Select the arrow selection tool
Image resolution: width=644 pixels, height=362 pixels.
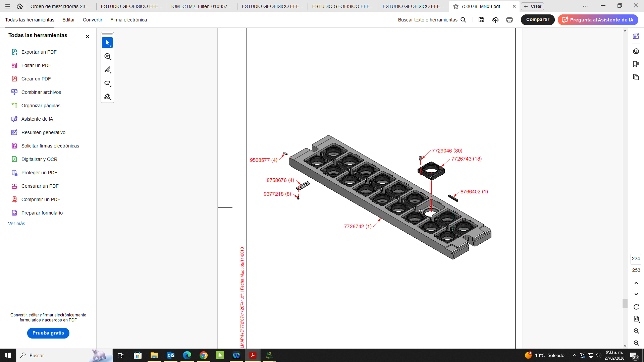point(107,43)
